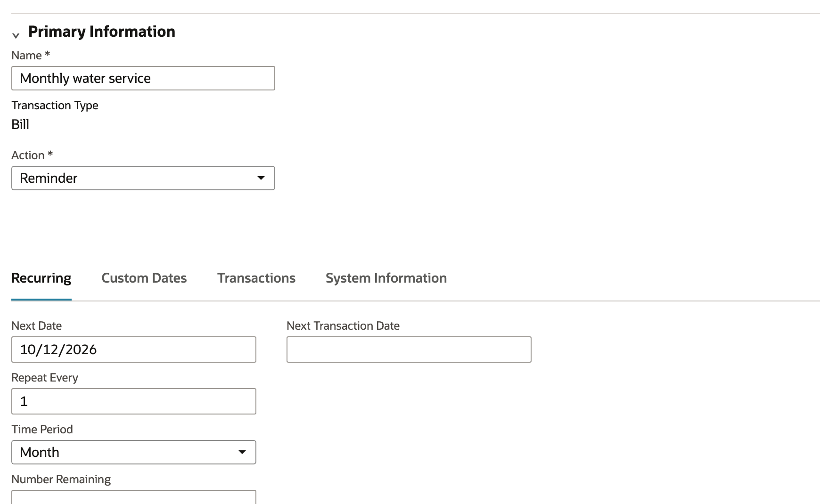The image size is (820, 504).
Task: Collapse the Primary Information section
Action: point(16,35)
